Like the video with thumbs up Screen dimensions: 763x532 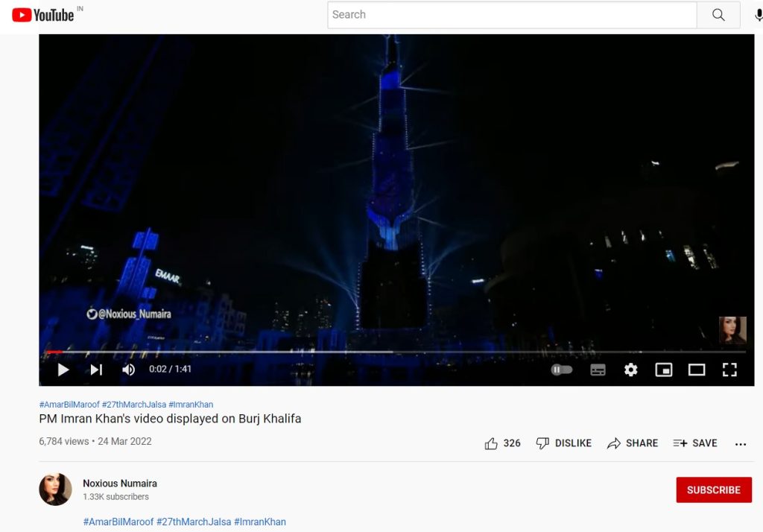[x=492, y=443]
